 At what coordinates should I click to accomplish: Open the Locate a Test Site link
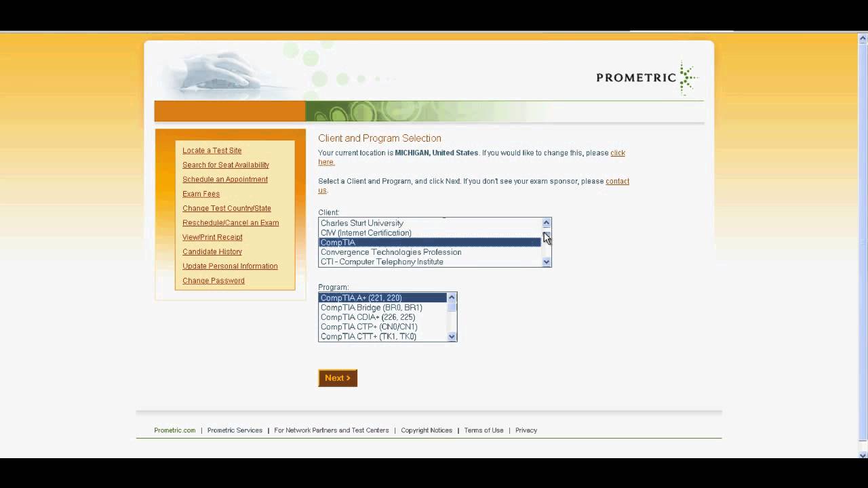212,150
